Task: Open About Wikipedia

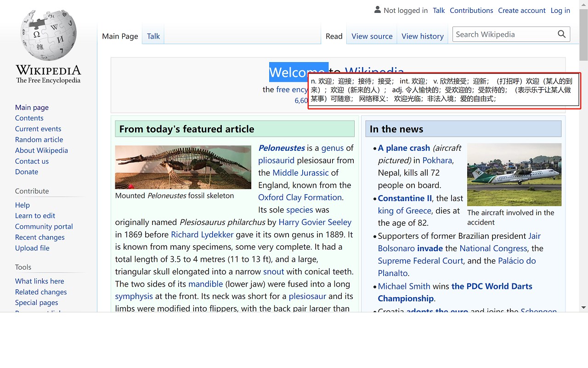Action: coord(41,150)
